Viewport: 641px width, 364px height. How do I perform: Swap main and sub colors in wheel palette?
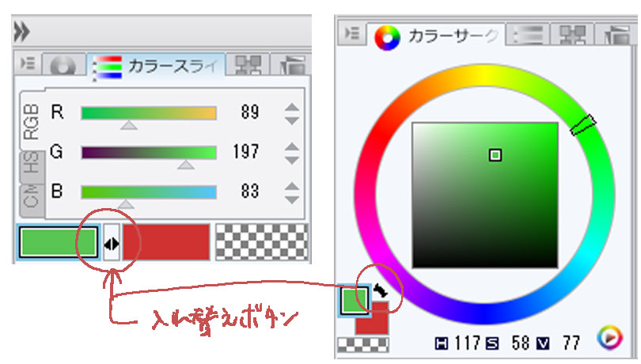click(x=381, y=290)
